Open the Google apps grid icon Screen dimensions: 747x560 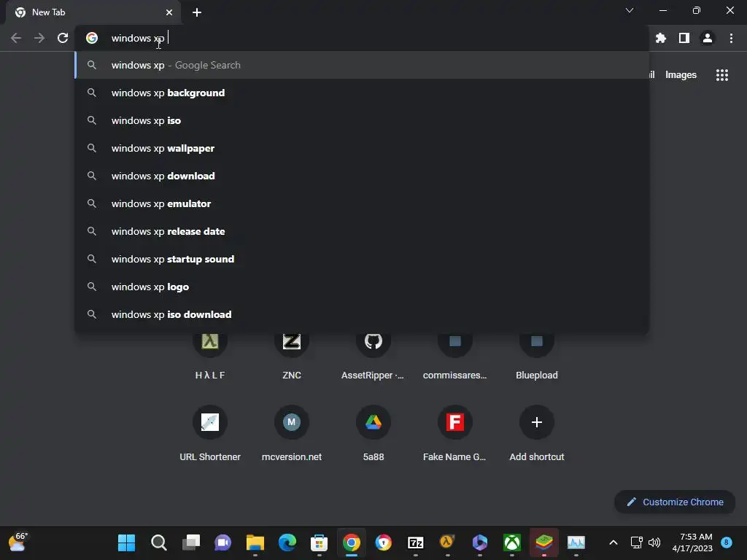pos(722,75)
